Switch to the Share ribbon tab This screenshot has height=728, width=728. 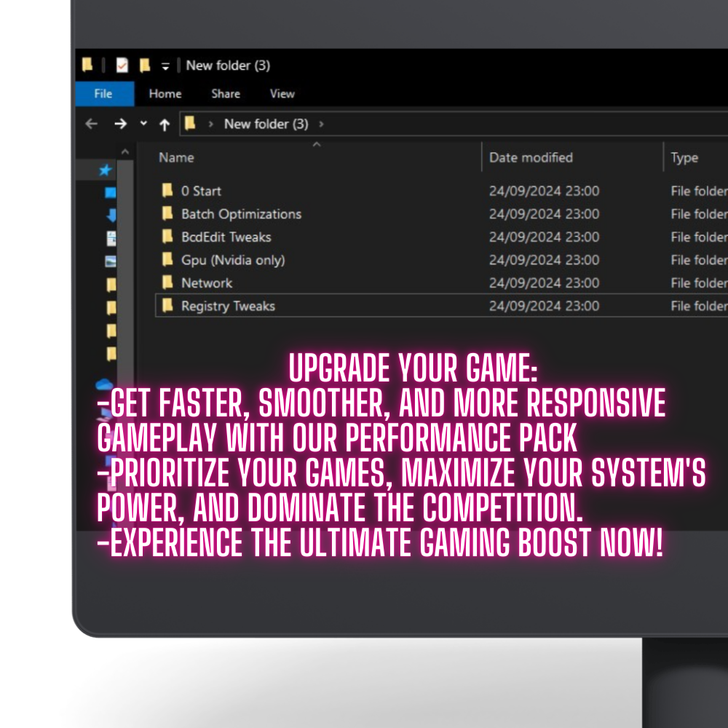[226, 94]
